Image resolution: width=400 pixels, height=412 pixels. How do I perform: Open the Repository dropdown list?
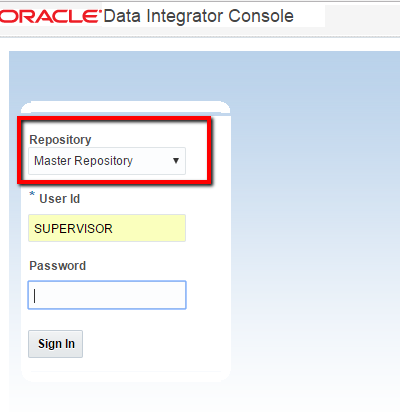(107, 161)
